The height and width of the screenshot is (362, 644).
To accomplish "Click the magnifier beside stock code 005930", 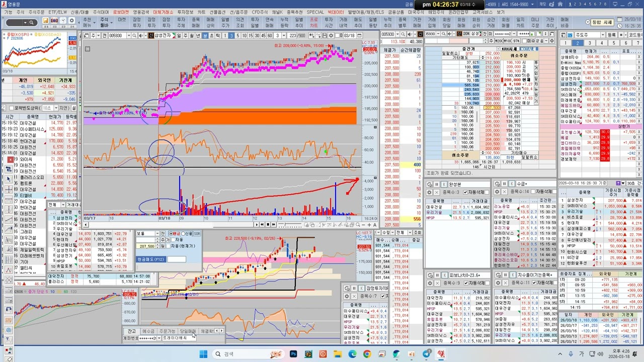I will tap(134, 36).
